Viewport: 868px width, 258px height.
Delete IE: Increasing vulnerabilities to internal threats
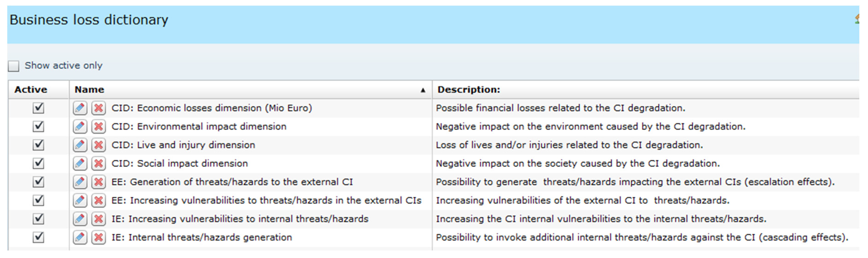click(x=98, y=219)
